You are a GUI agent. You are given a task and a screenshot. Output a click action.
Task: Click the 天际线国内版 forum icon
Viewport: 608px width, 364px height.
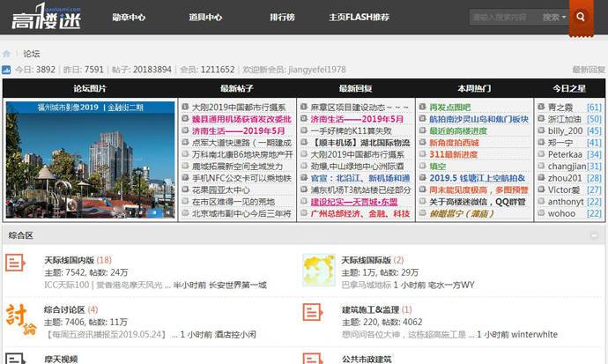(x=16, y=264)
